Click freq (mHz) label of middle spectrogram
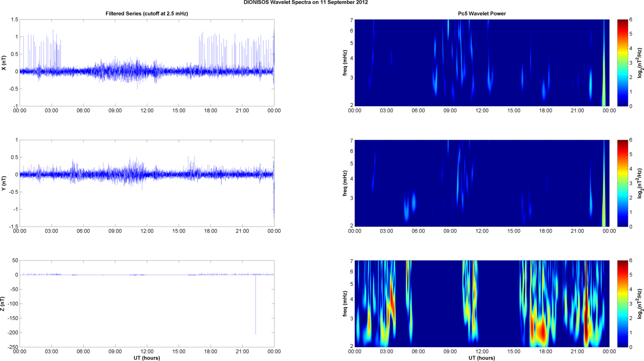644x361 pixels. click(x=345, y=183)
